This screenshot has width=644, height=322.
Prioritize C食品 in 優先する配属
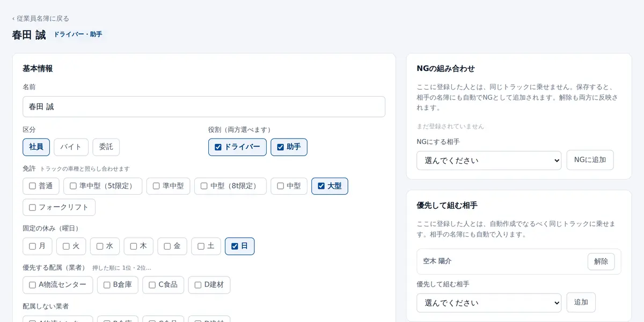click(163, 285)
